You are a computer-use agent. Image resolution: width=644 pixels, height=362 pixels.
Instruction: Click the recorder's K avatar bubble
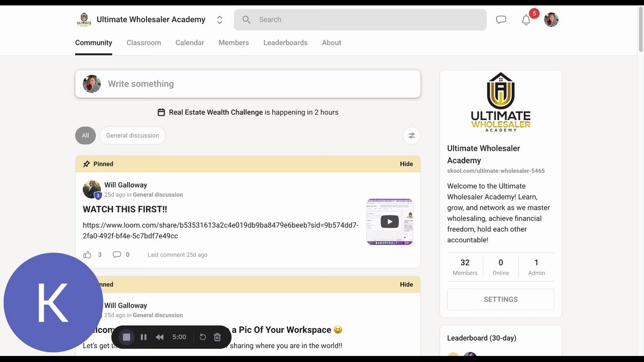click(x=53, y=302)
